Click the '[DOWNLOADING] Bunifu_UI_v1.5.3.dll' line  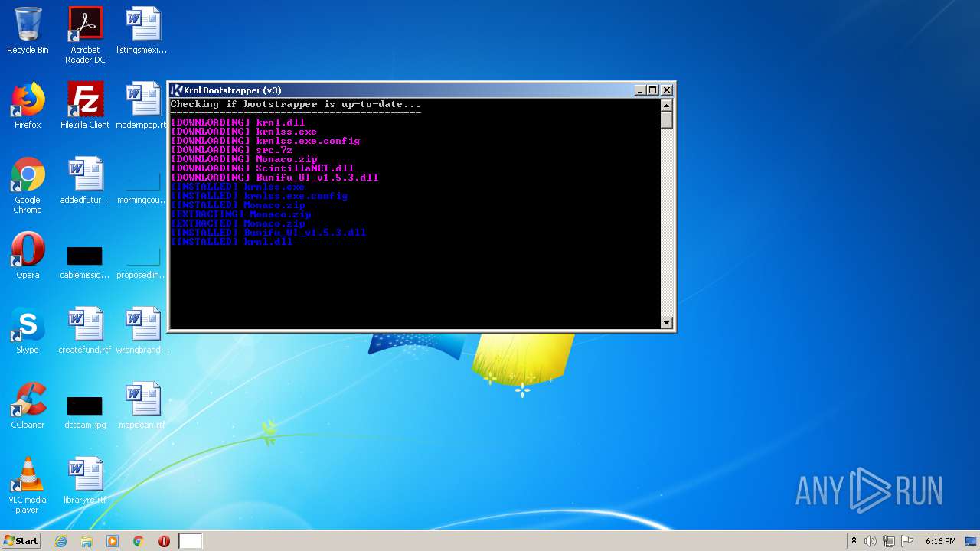tap(274, 178)
